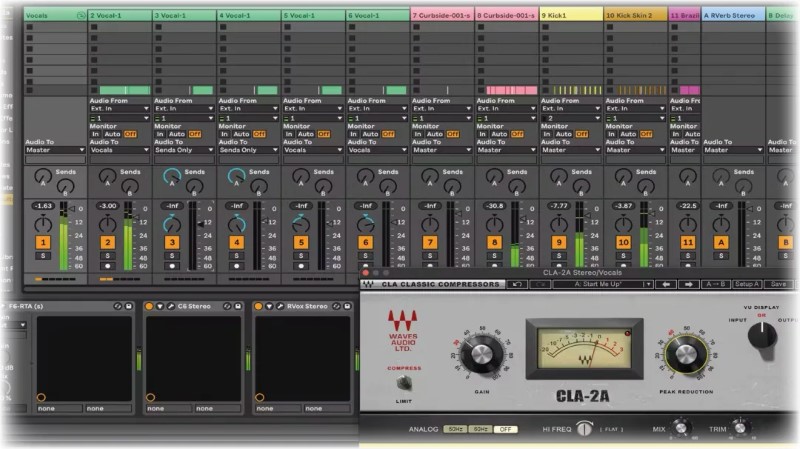800x449 pixels.
Task: Click the MIX knob on CLA-2A
Action: tap(680, 427)
